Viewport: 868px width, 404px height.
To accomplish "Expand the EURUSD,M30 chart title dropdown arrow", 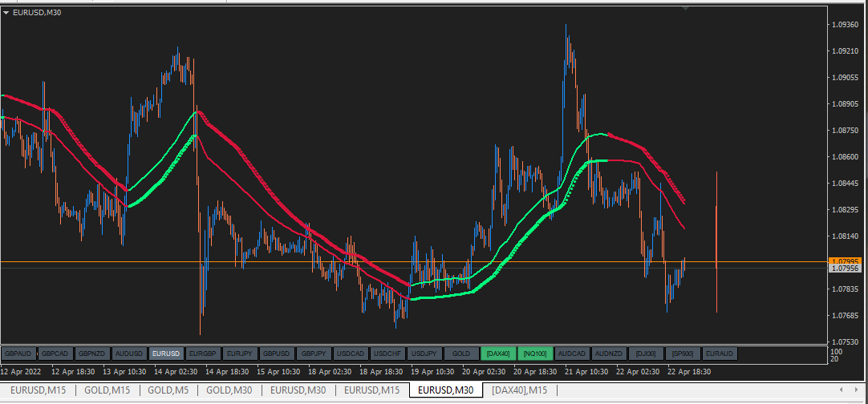I will tap(6, 12).
